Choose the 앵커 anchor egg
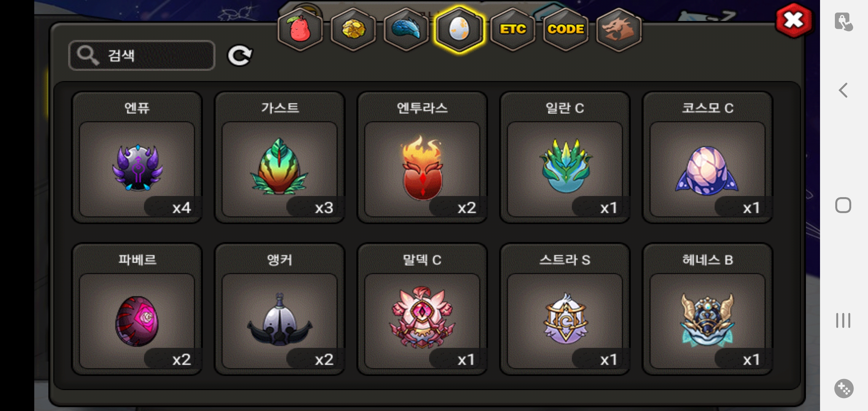 (x=280, y=309)
